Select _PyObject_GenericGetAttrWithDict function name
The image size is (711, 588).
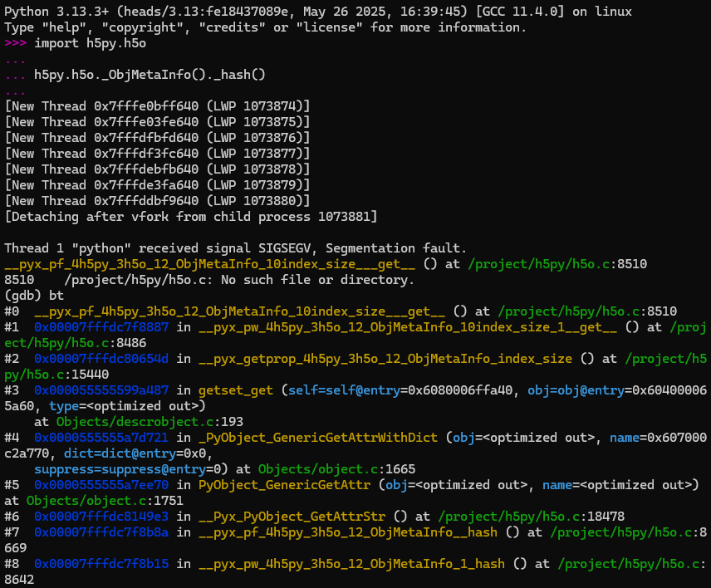click(x=318, y=438)
